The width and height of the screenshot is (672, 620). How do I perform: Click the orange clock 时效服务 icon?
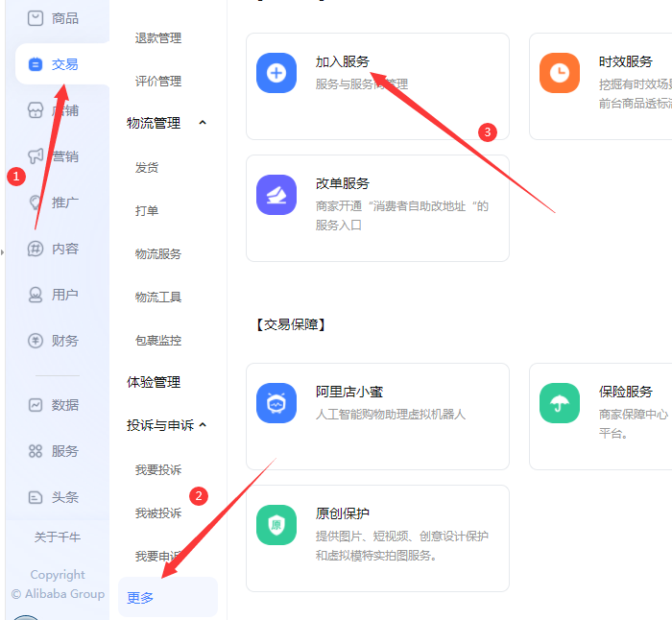tap(560, 73)
